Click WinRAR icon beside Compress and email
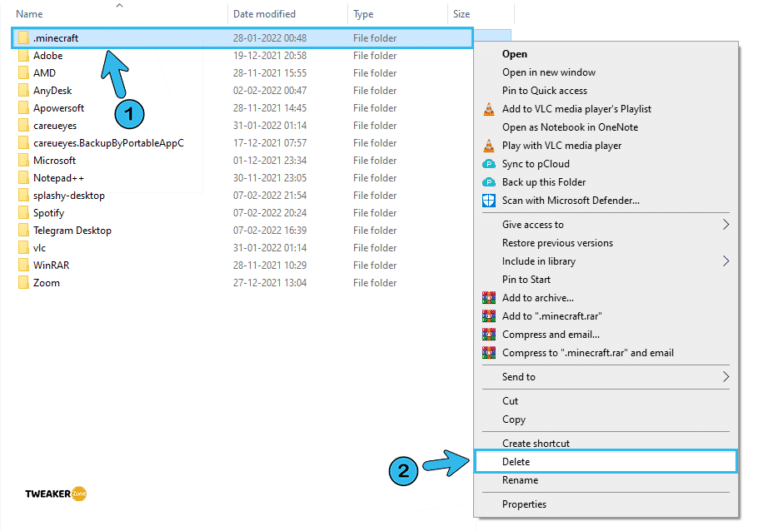This screenshot has height=531, width=768. pyautogui.click(x=489, y=335)
